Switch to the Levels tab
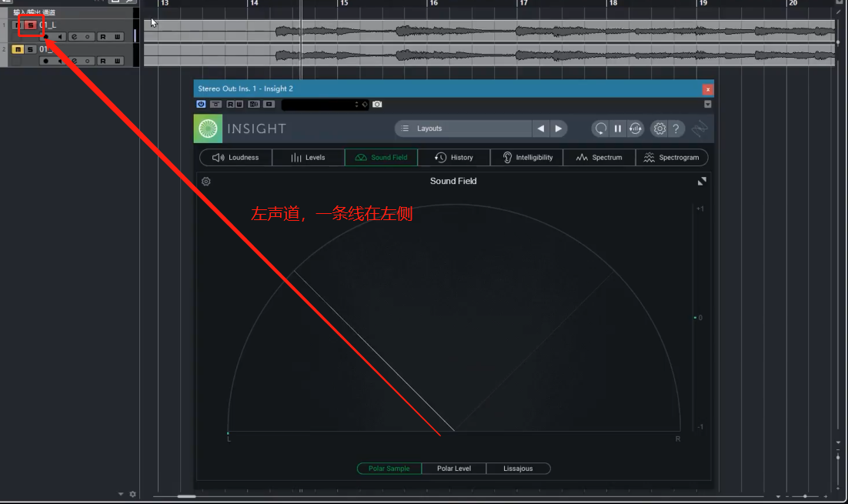Image resolution: width=848 pixels, height=504 pixels. [x=309, y=158]
